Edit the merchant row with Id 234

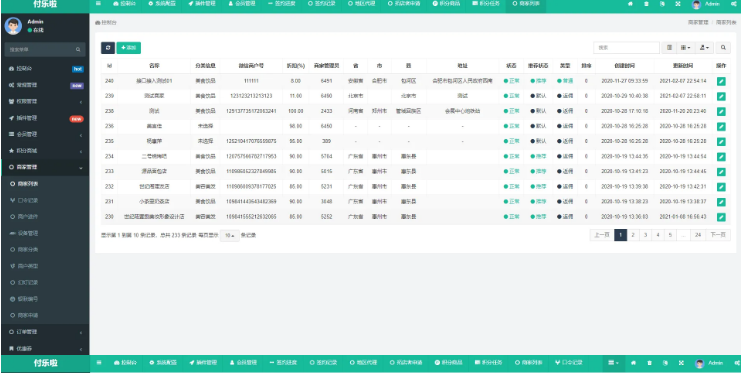pyautogui.click(x=721, y=157)
